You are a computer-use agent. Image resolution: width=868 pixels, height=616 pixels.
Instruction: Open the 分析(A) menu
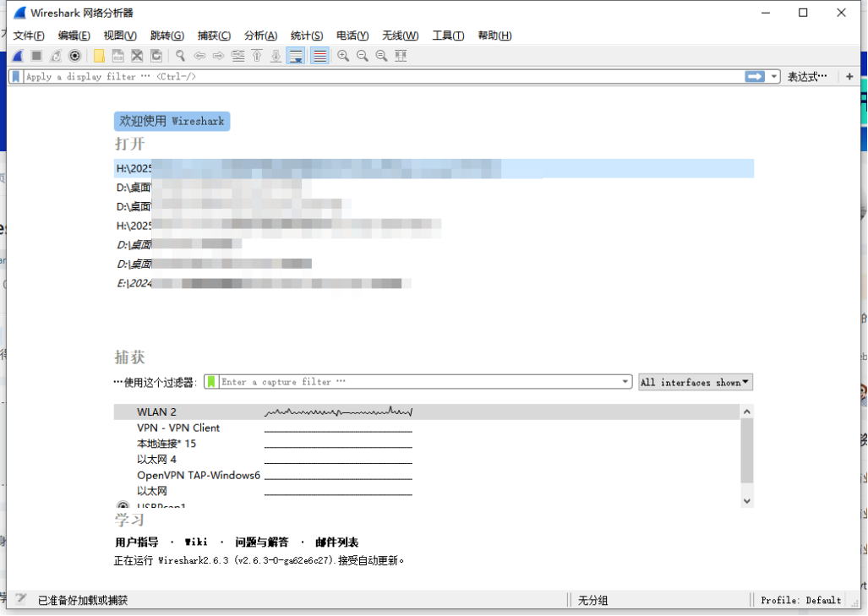pos(260,35)
